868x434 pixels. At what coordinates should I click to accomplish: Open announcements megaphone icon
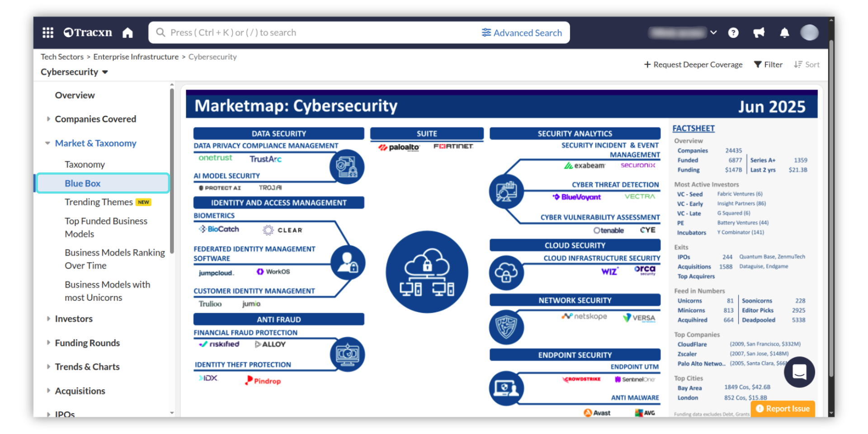point(759,33)
